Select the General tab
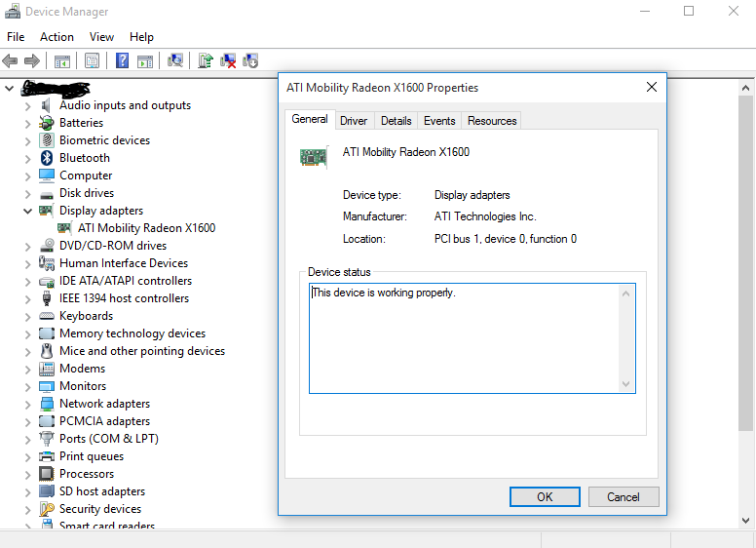Viewport: 756px width, 548px height. (310, 119)
